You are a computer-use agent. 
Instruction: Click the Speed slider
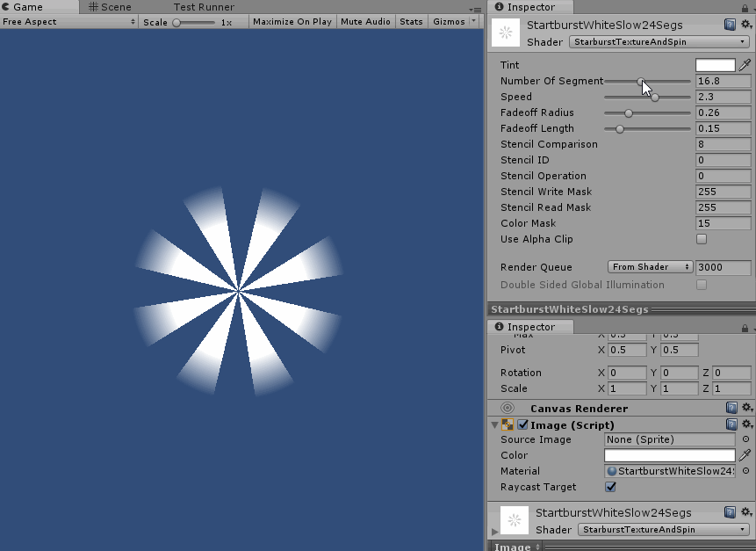coord(647,97)
